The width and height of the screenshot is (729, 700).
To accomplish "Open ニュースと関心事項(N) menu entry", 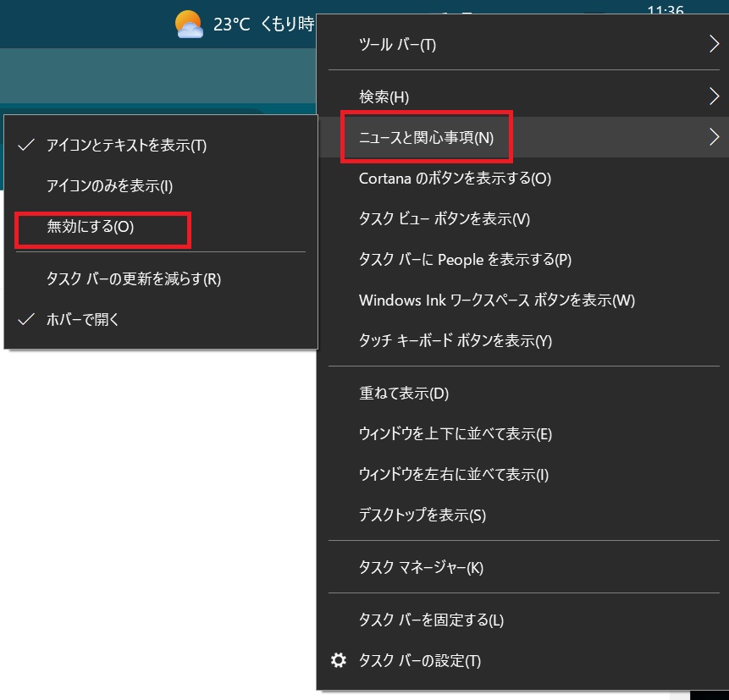I will tap(523, 136).
